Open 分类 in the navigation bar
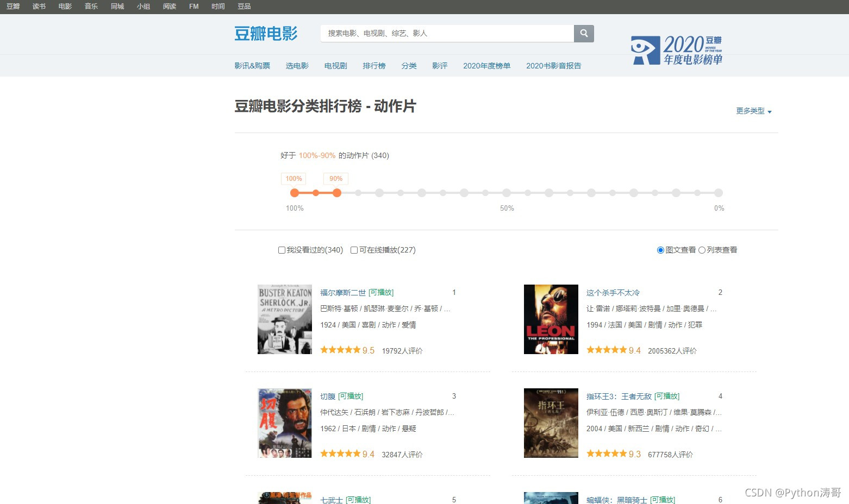Viewport: 849px width, 504px height. tap(409, 66)
